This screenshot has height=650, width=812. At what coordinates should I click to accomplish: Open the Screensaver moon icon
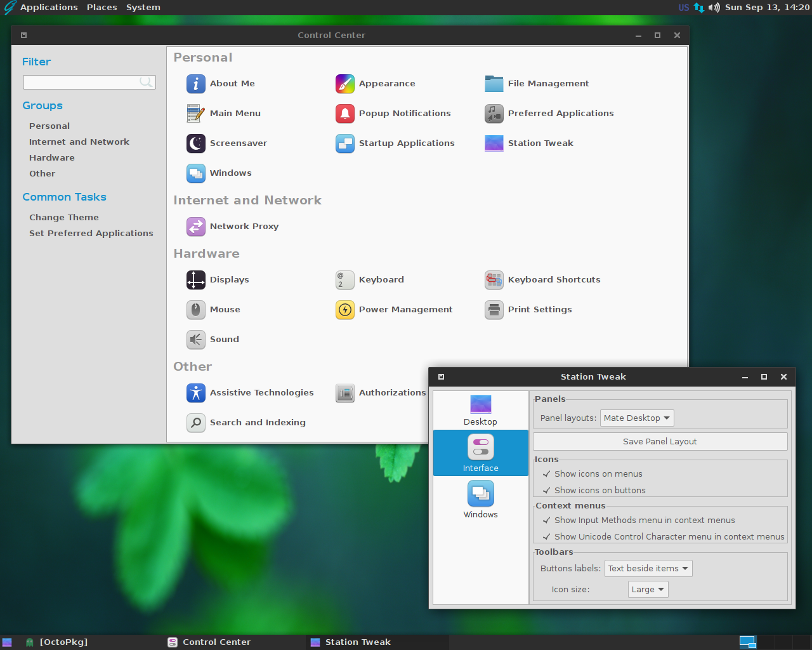pyautogui.click(x=196, y=143)
